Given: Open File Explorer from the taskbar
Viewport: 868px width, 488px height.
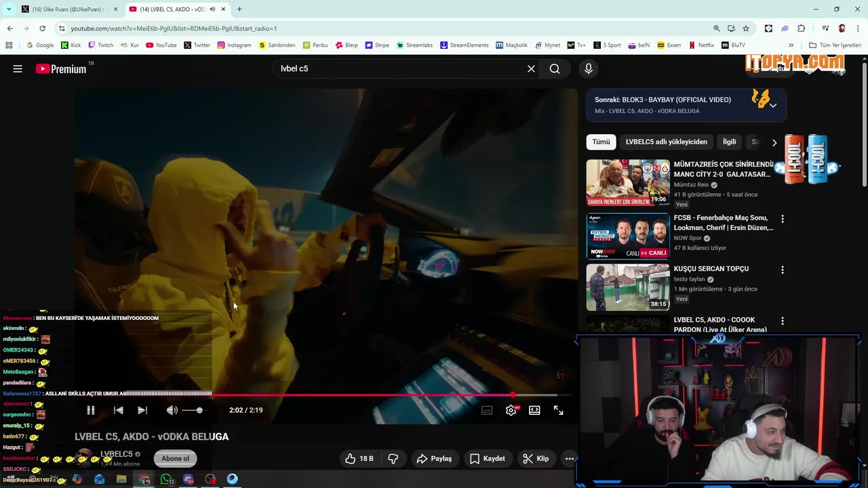Looking at the screenshot, I should (121, 479).
